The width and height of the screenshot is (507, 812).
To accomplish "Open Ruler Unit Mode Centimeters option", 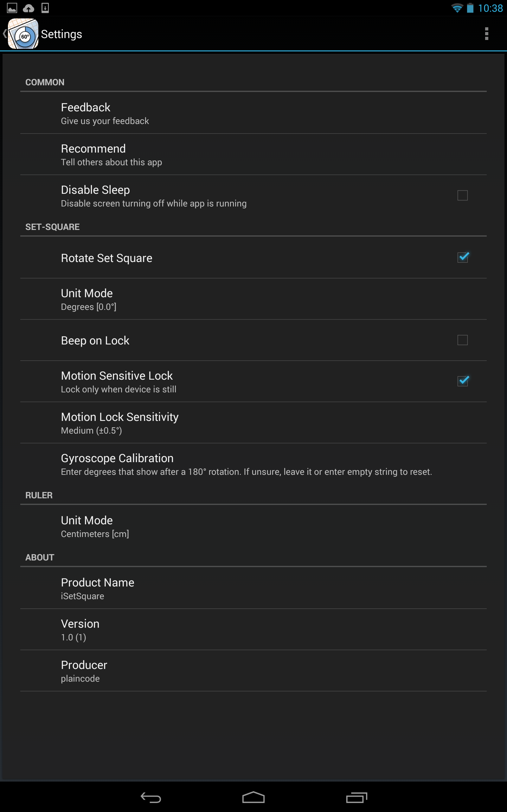I will 253,526.
